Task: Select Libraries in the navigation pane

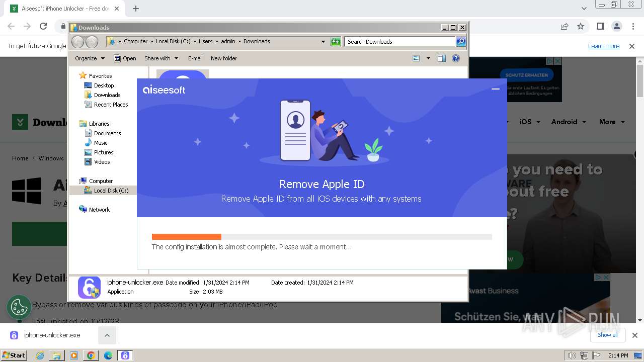Action: 99,124
